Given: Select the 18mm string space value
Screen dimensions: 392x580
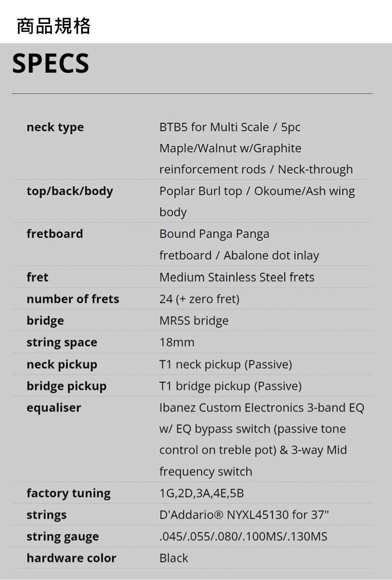Looking at the screenshot, I should click(177, 343).
